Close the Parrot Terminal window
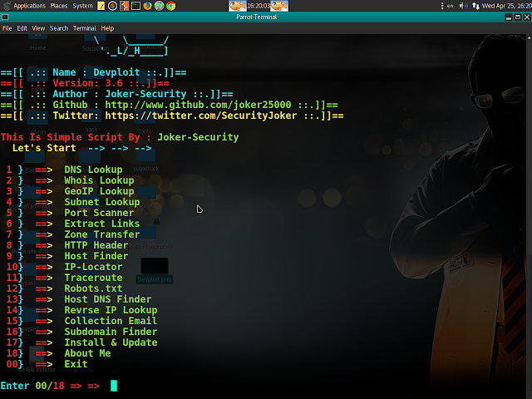This screenshot has height=399, width=532. point(526,17)
